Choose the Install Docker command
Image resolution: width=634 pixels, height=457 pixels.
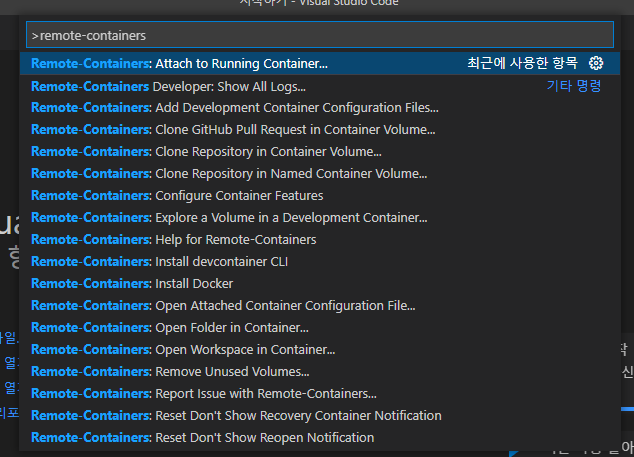click(320, 284)
